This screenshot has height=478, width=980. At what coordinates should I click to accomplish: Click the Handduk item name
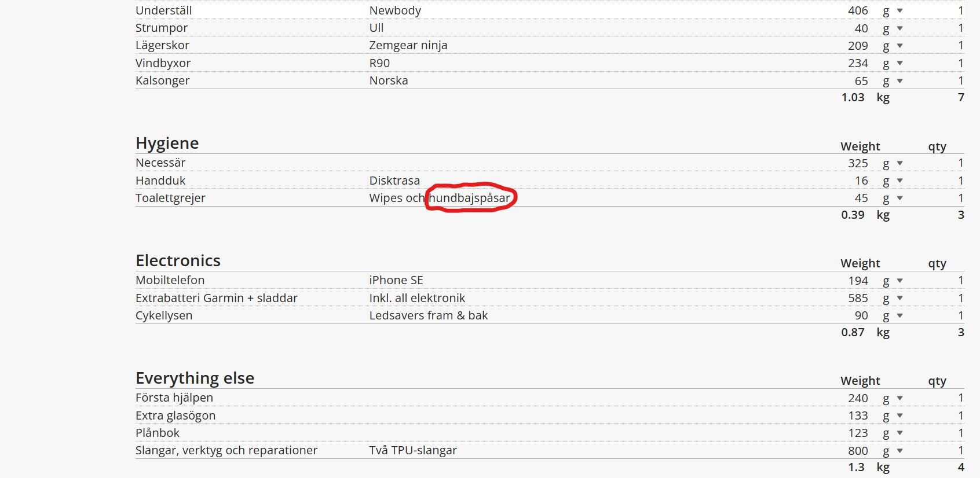[x=160, y=181]
